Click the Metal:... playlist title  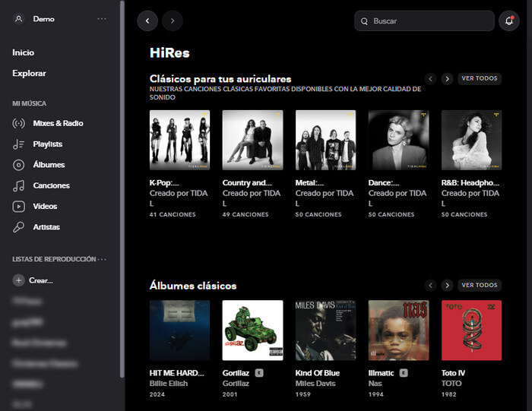pos(309,183)
